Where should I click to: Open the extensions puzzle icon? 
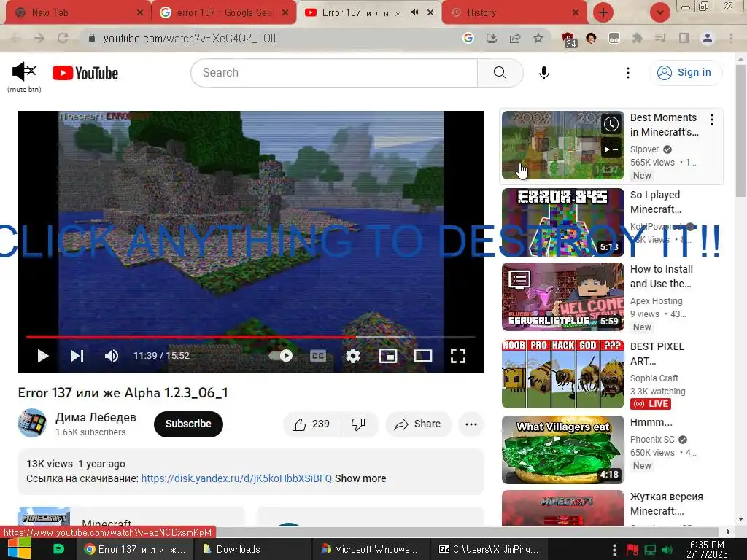tap(637, 38)
